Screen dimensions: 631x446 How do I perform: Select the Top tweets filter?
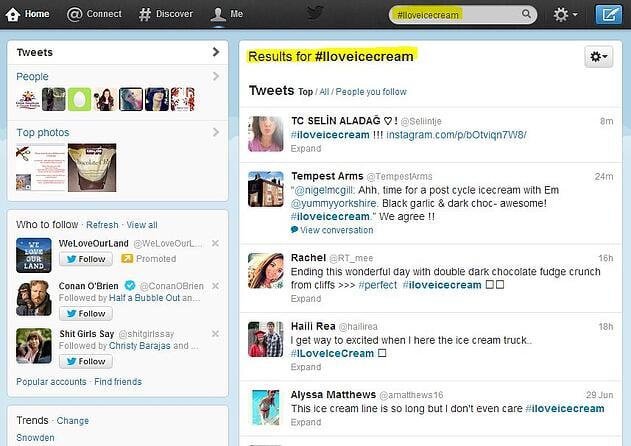tap(305, 92)
